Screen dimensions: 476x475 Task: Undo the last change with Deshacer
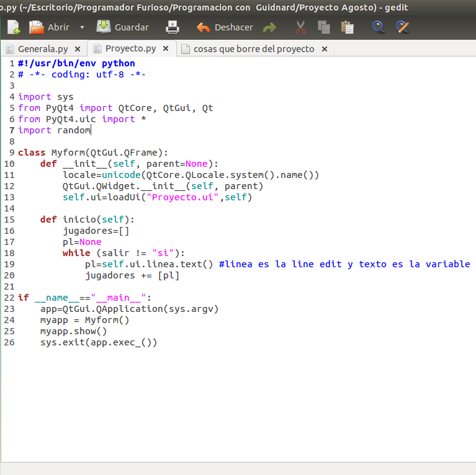click(x=225, y=27)
